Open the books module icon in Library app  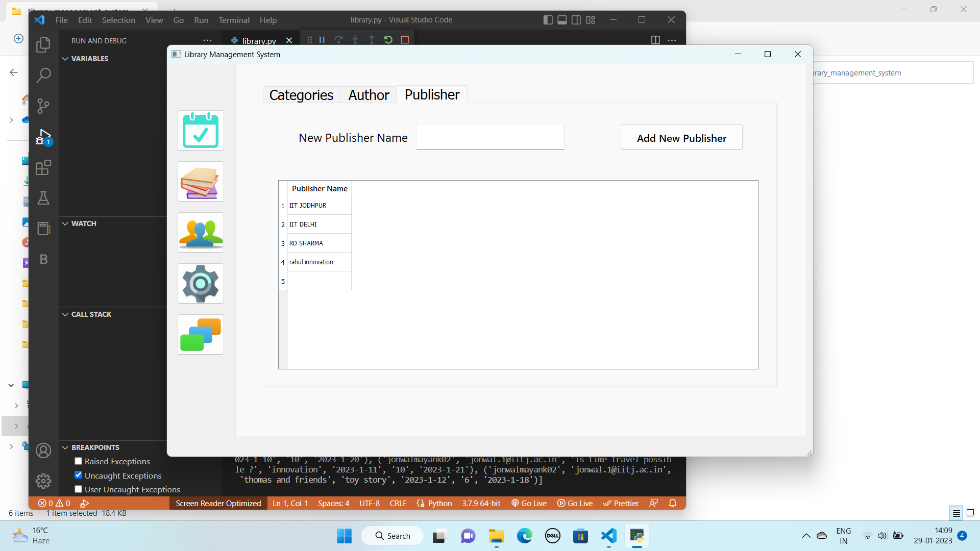[x=200, y=181]
